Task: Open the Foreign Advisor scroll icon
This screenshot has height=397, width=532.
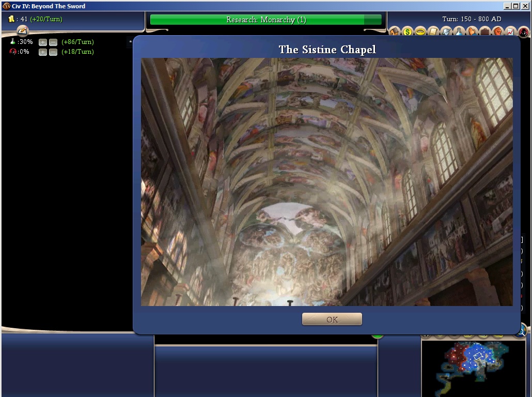Action: click(x=433, y=32)
